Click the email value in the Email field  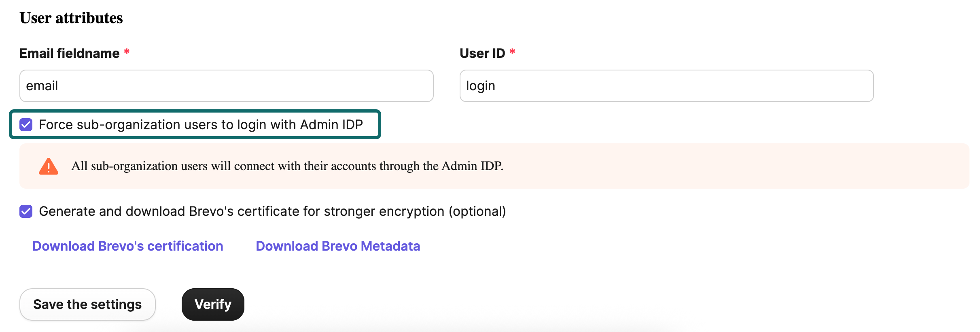click(x=42, y=86)
